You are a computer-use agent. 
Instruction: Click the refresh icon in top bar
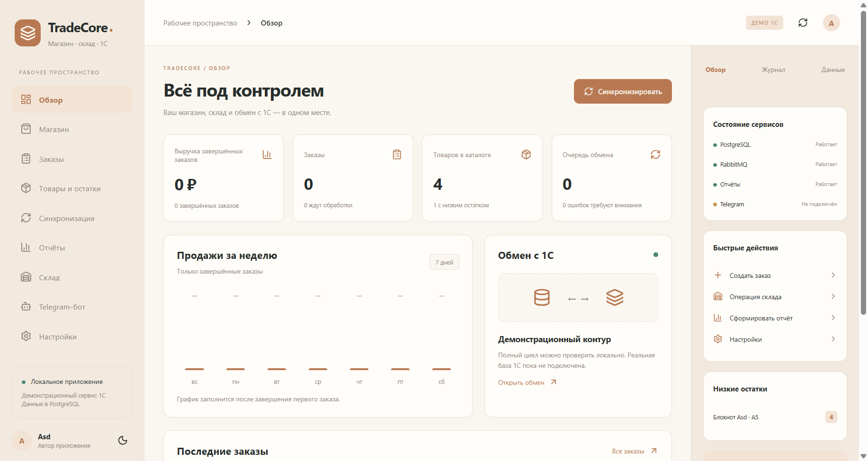[803, 23]
